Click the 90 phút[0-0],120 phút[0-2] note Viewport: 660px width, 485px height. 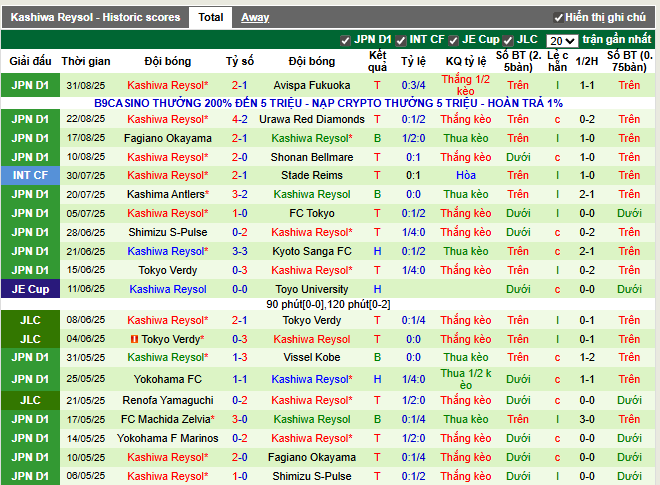328,304
